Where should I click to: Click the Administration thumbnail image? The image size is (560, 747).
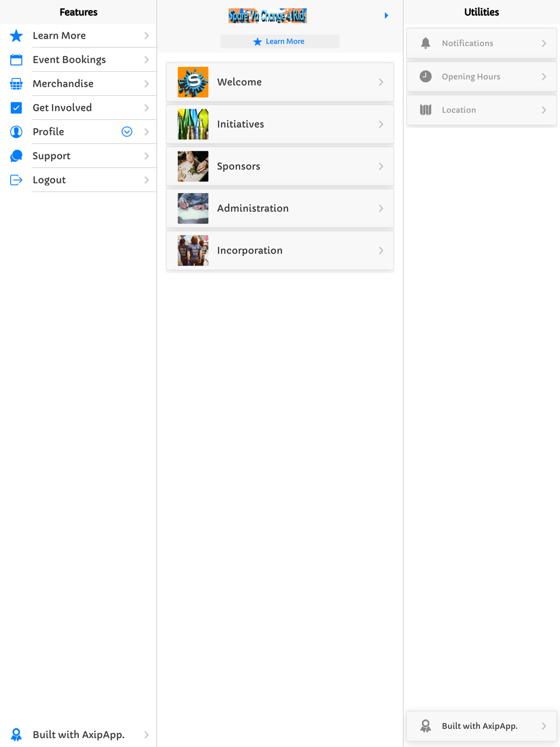pos(193,208)
